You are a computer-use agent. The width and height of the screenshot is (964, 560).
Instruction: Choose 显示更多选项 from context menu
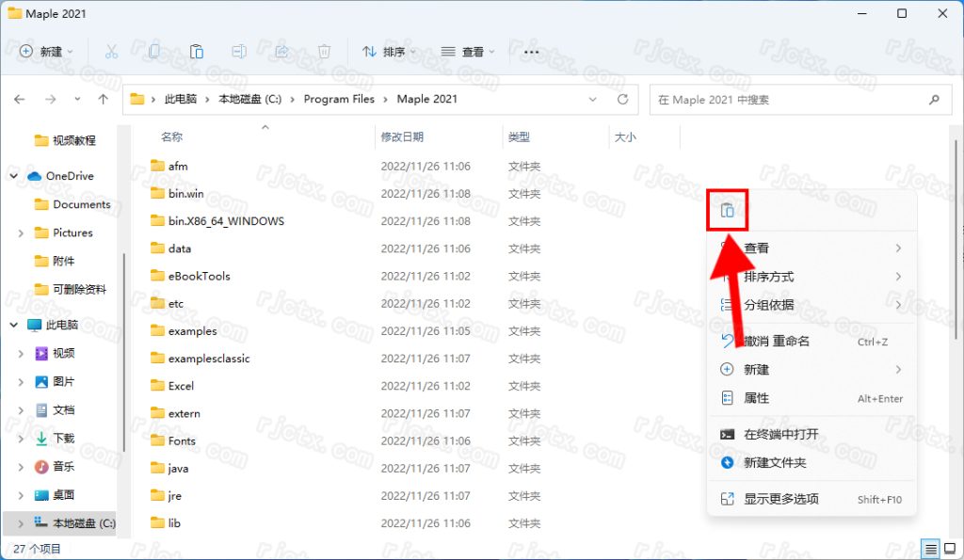click(x=780, y=499)
